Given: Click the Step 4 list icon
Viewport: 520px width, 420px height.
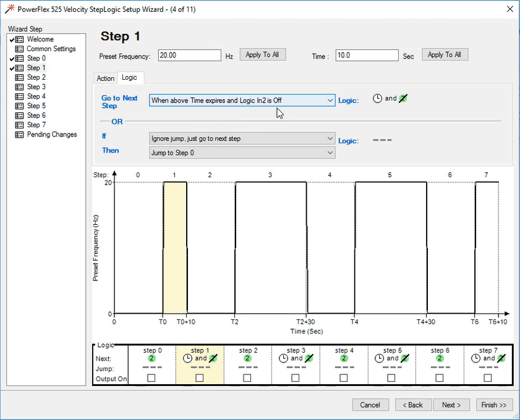Looking at the screenshot, I should click(x=20, y=97).
